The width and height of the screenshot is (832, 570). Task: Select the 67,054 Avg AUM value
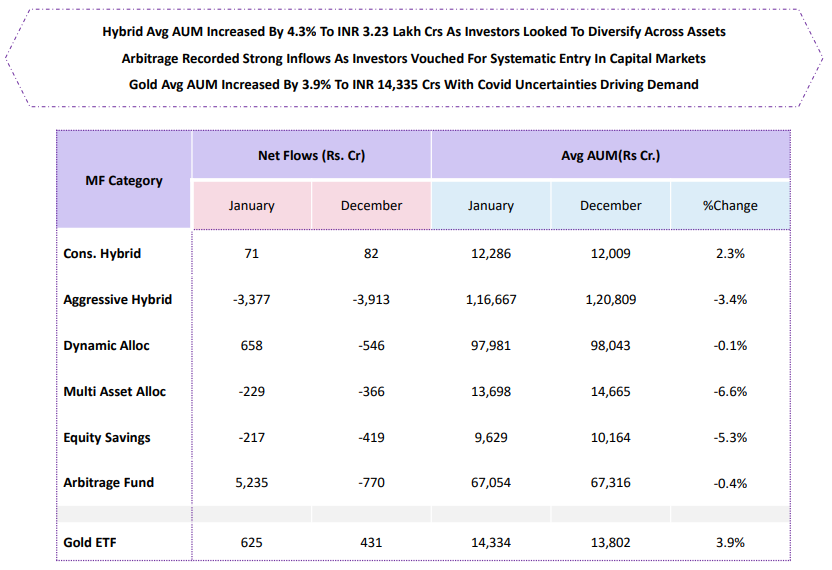click(491, 483)
